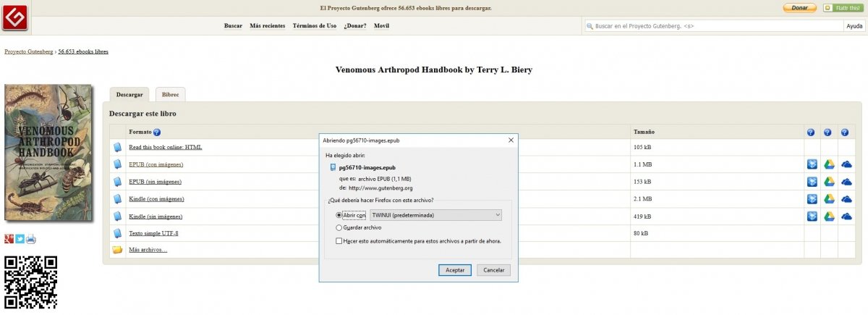Image resolution: width=868 pixels, height=315 pixels.
Task: Click the Texto simple UTF-8 link
Action: [x=153, y=233]
